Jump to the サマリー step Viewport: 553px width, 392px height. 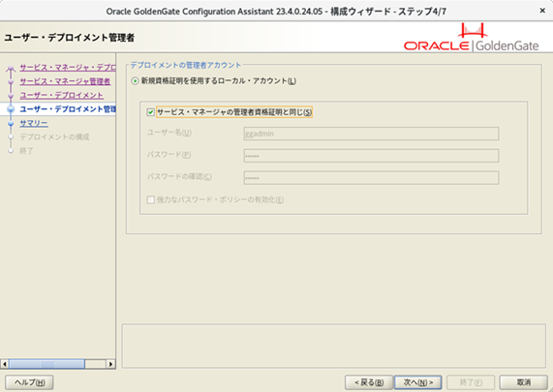[34, 123]
